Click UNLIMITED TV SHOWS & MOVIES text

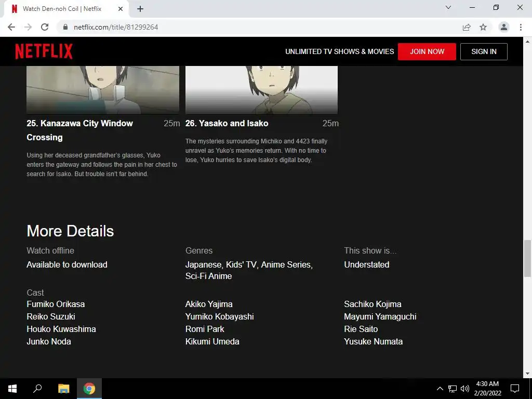pos(340,51)
